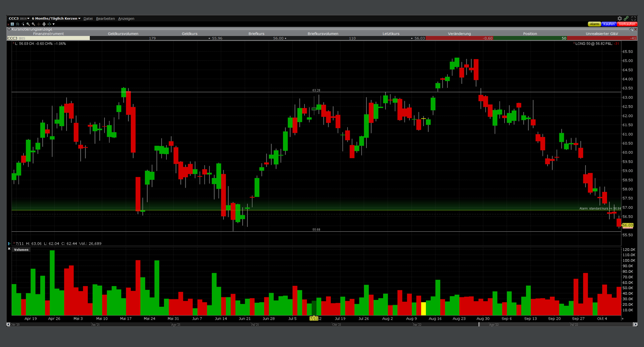Select the bar chart type icon
Screen dimensions: 644x347
click(x=17, y=24)
